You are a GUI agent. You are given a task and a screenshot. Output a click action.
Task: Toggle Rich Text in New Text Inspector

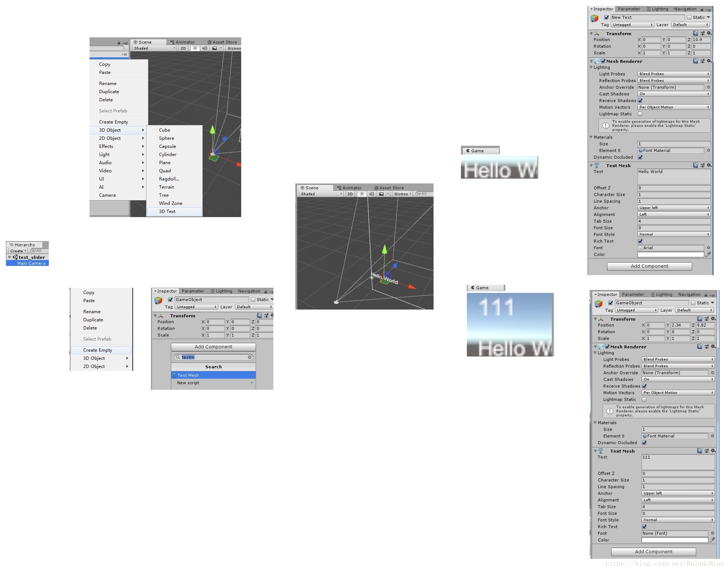click(640, 241)
